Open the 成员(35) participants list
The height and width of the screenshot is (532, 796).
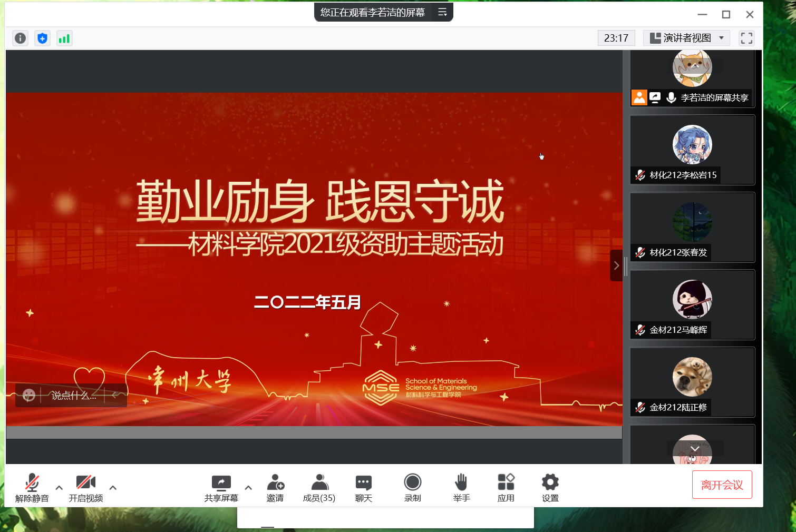(x=319, y=488)
